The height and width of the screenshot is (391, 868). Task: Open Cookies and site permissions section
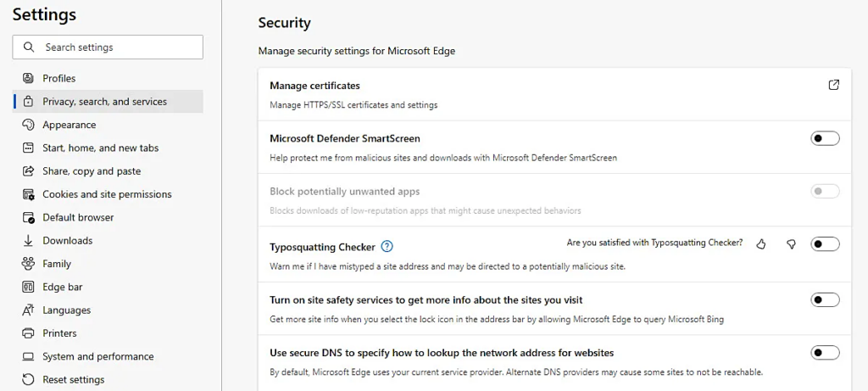coord(108,194)
